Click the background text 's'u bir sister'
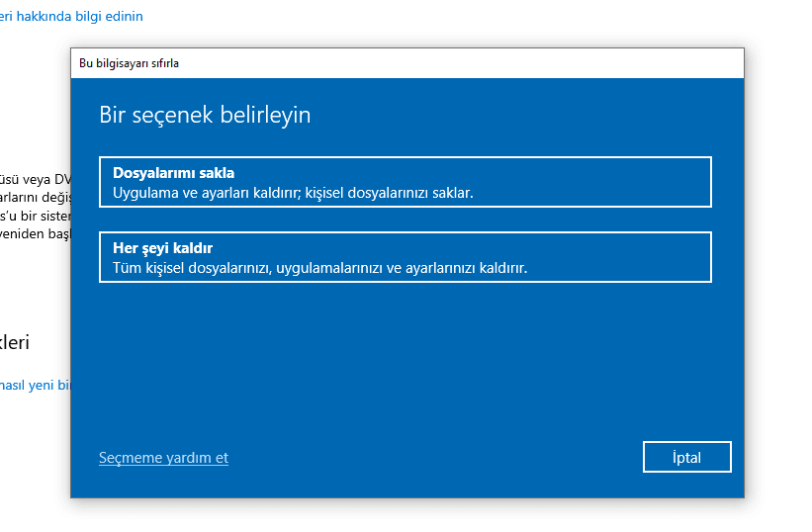The width and height of the screenshot is (812, 532). pos(36,215)
